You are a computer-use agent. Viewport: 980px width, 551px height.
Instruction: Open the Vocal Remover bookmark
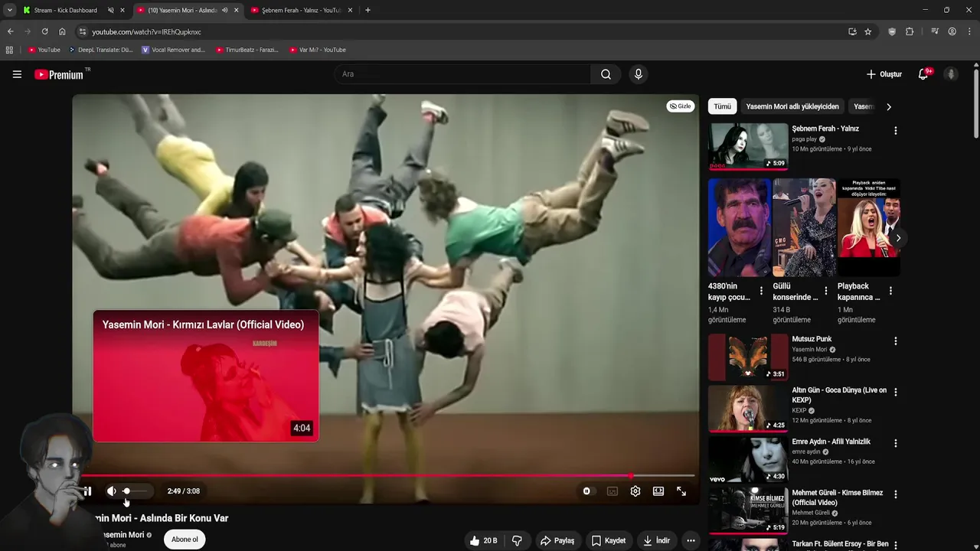tap(173, 50)
